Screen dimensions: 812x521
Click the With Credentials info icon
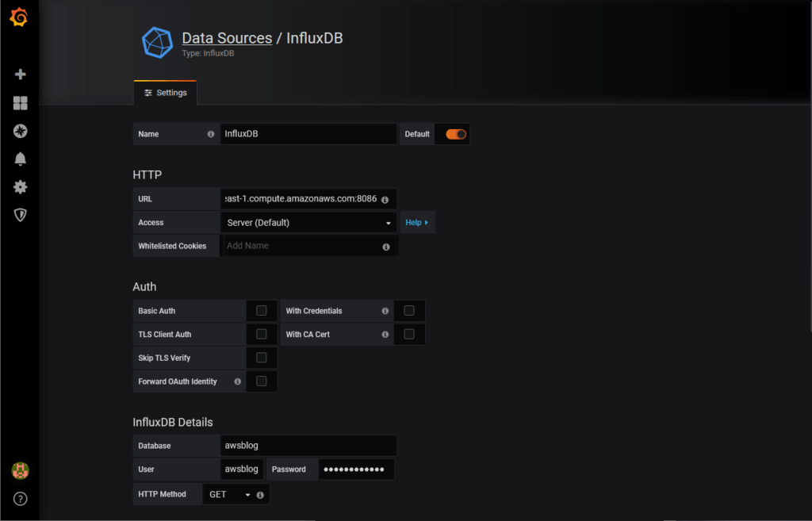point(385,311)
